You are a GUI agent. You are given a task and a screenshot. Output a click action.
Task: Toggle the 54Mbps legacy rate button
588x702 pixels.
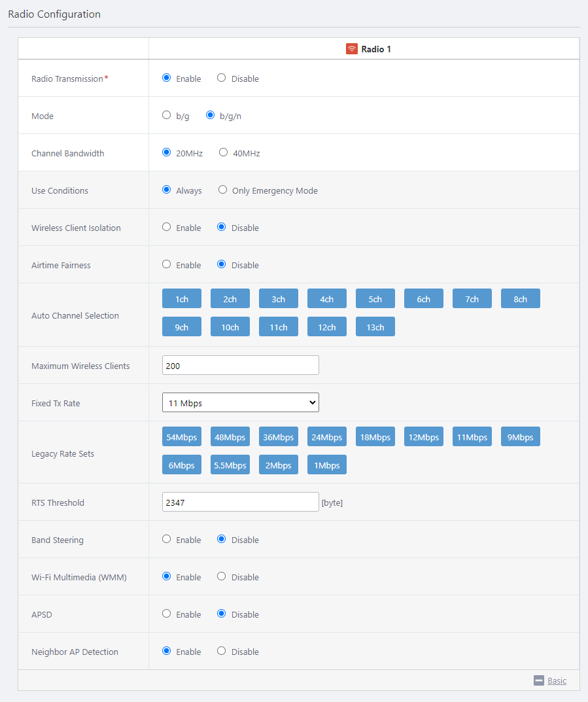tap(181, 436)
